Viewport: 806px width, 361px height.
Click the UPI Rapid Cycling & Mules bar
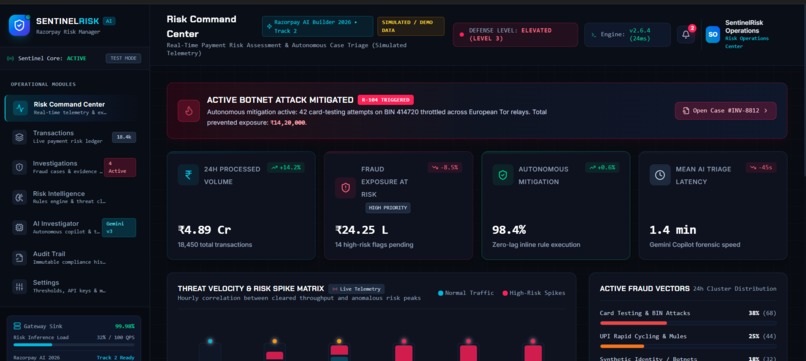(x=688, y=346)
